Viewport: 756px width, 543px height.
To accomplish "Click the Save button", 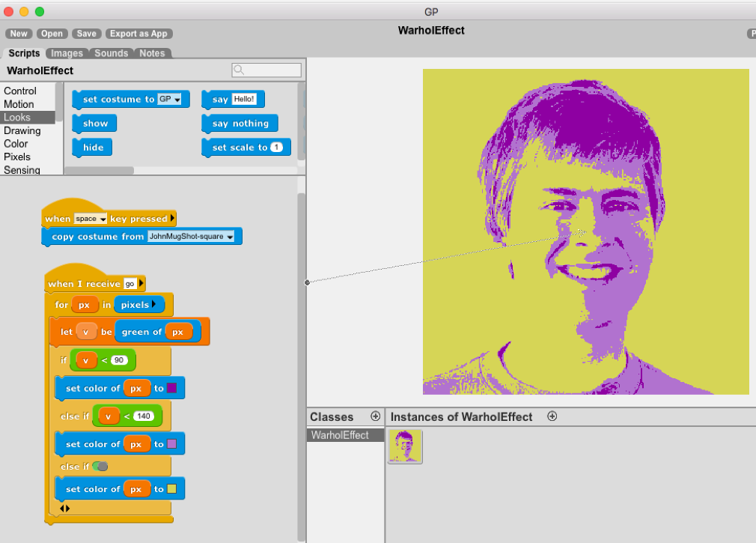I will click(87, 33).
